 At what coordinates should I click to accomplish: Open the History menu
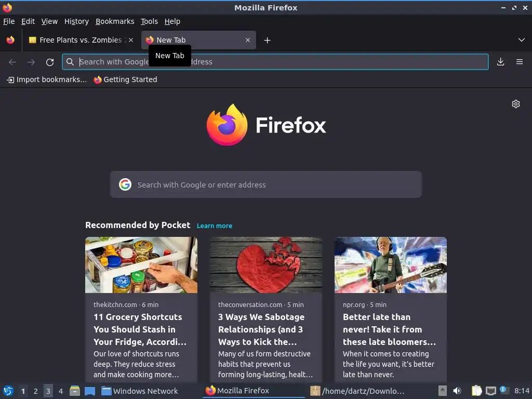click(76, 21)
